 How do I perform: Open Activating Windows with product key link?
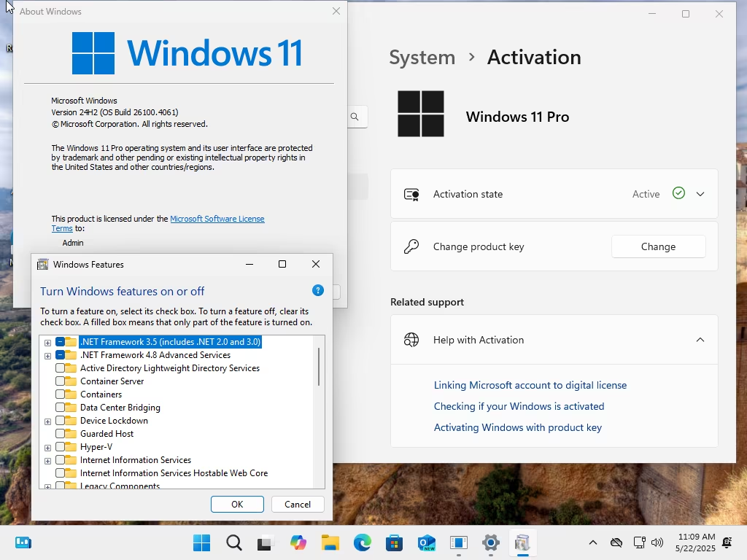pos(518,427)
